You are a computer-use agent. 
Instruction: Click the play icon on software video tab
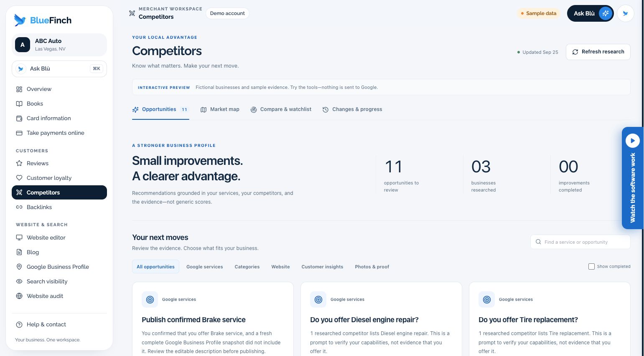coord(633,141)
